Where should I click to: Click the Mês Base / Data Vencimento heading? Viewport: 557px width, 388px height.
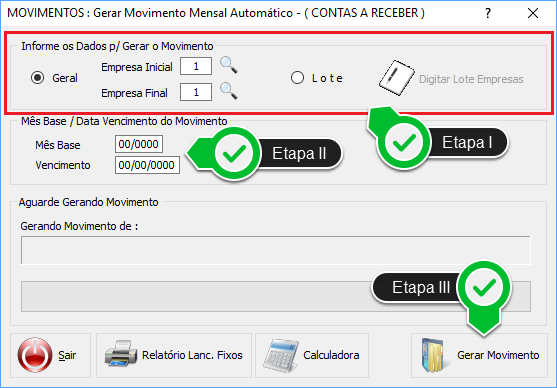pos(124,121)
